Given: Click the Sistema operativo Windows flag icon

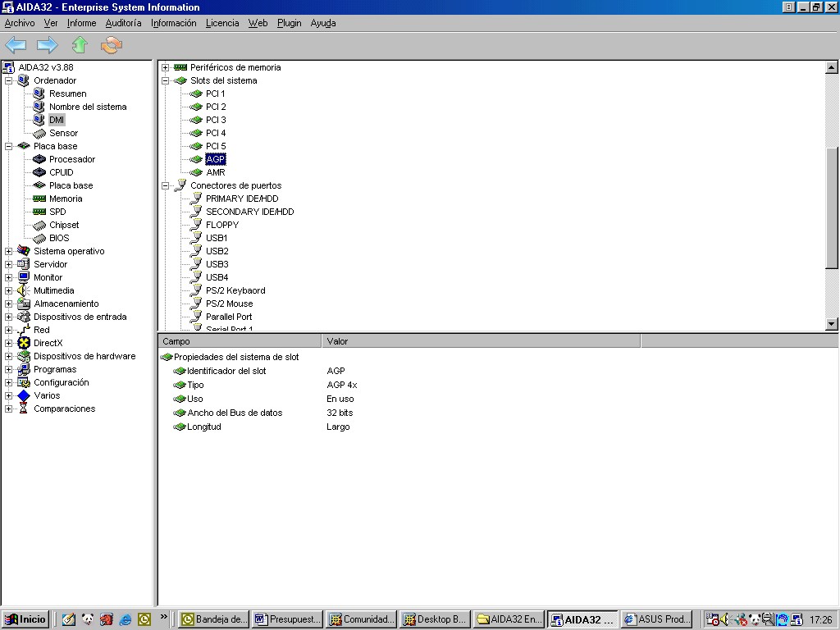Looking at the screenshot, I should coord(24,251).
